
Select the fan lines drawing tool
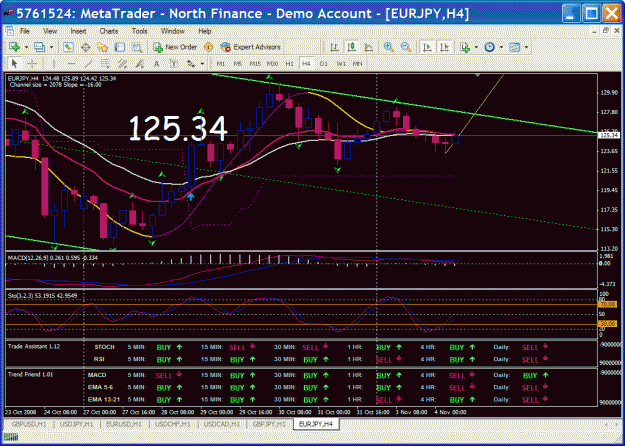click(140, 63)
